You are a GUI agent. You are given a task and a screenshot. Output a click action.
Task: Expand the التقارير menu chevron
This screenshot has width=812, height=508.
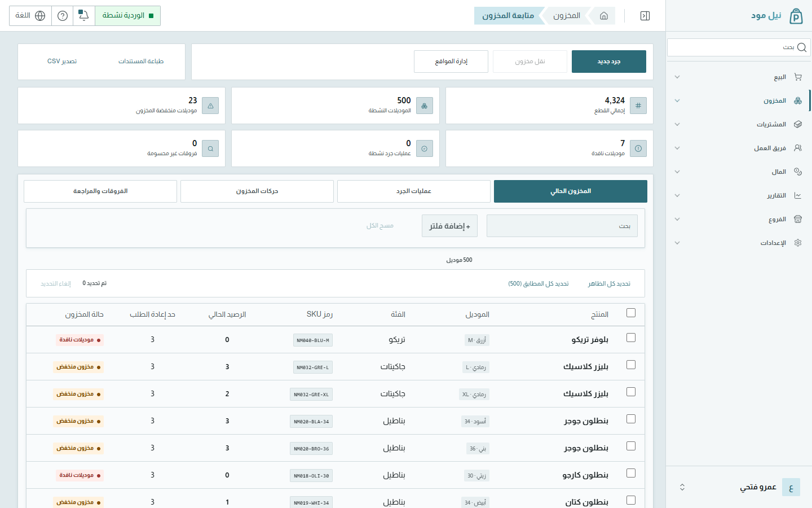click(x=677, y=195)
